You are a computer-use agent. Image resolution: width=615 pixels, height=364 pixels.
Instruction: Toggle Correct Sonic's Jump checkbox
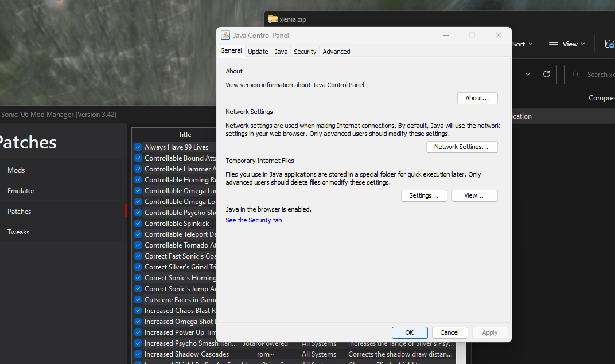coord(138,289)
